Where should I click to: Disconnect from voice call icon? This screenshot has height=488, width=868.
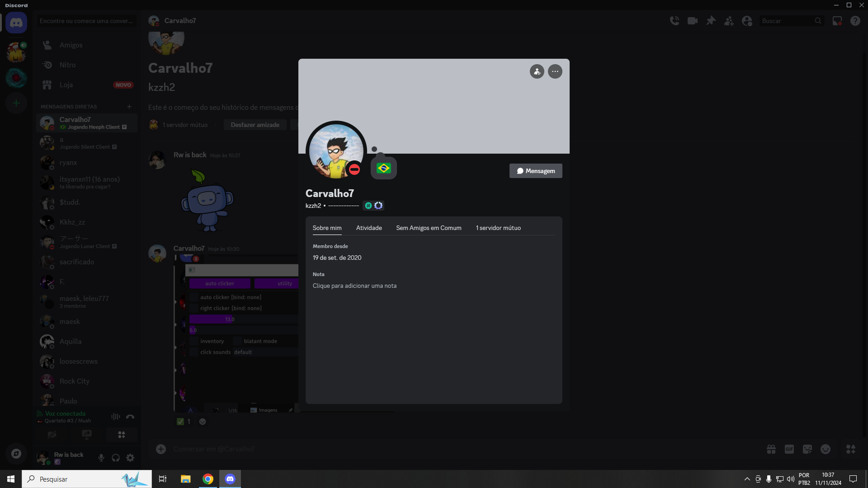pos(130,417)
